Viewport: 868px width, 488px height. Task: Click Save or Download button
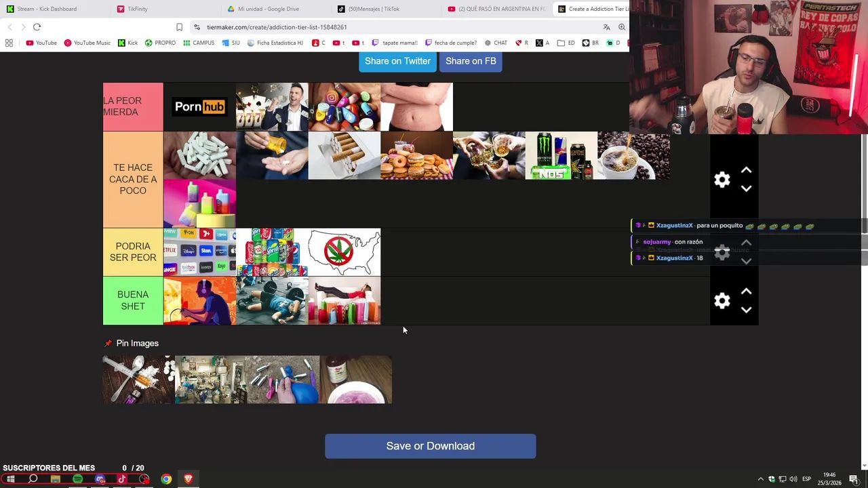coord(431,446)
